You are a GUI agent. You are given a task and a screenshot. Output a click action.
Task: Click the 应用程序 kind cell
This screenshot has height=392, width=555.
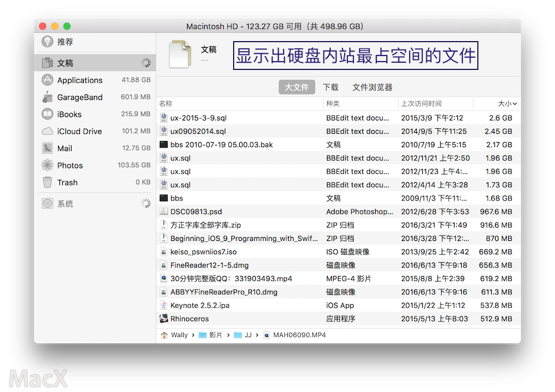click(x=341, y=319)
